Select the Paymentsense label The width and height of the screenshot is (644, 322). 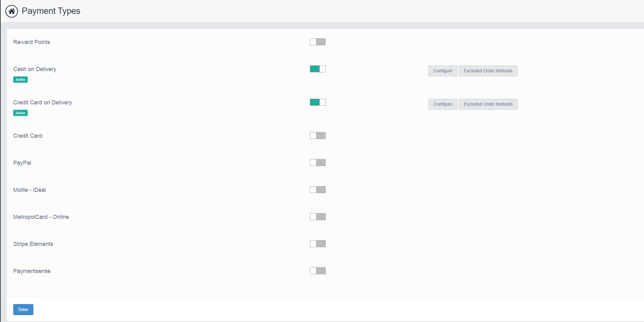point(32,271)
